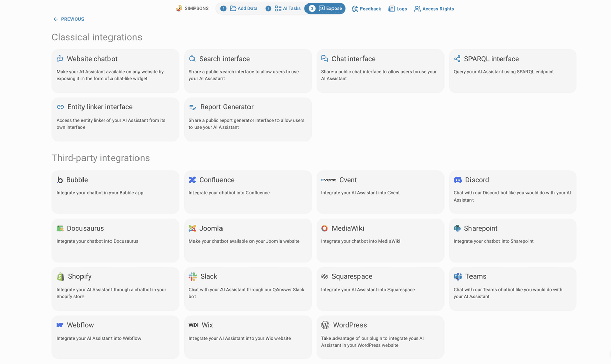The height and width of the screenshot is (364, 611).
Task: Click 'Integrate your AI Assistant into Webflow'
Action: 99,338
